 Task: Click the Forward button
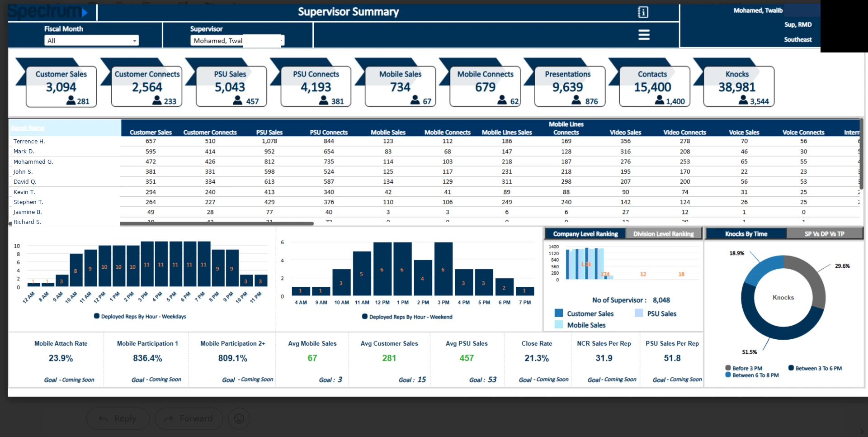(189, 418)
